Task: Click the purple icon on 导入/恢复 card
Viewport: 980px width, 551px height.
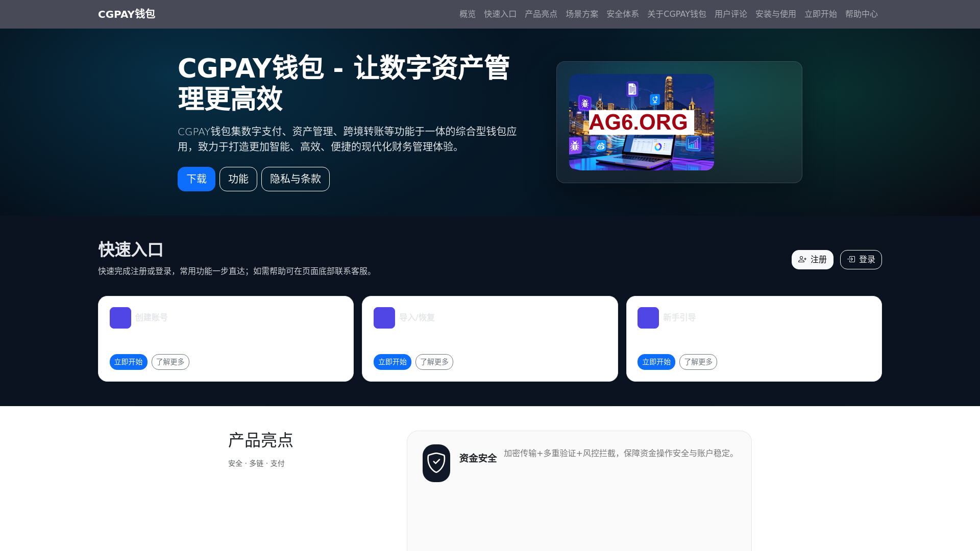Action: pyautogui.click(x=384, y=318)
